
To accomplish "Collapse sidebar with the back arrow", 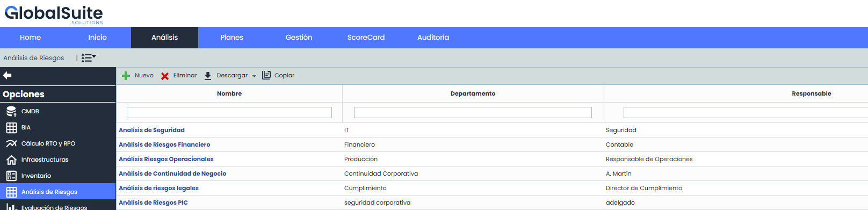I will pos(7,75).
